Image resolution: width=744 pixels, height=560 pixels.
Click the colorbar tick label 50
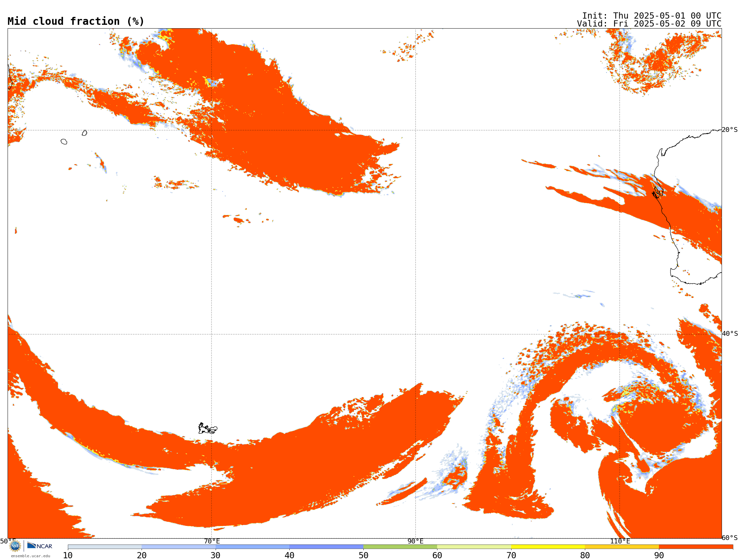[363, 556]
